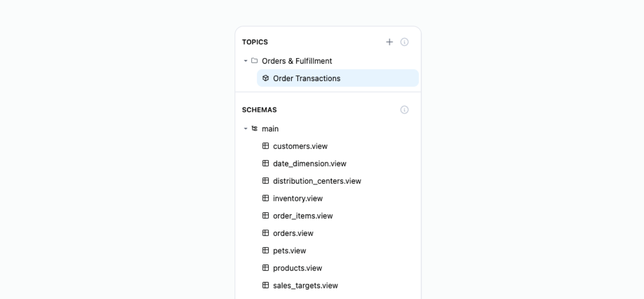The height and width of the screenshot is (299, 644).
Task: Open the orders.view item
Action: [293, 233]
